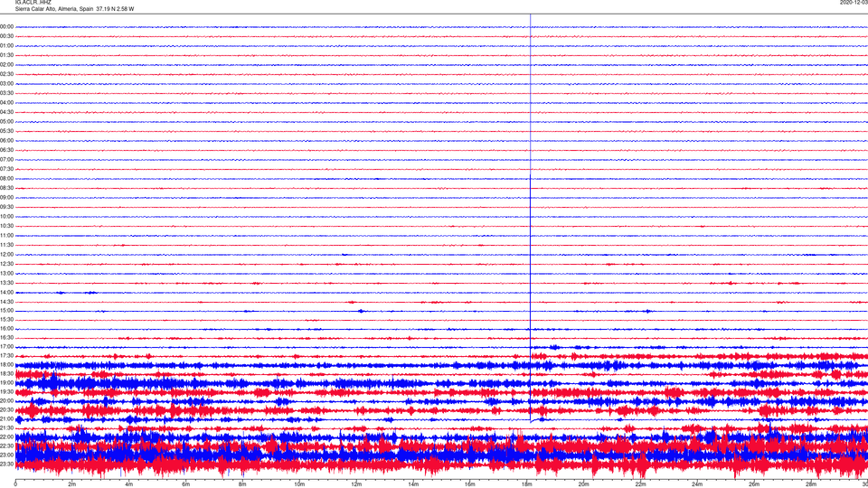This screenshot has width=868, height=488.
Task: Click the 17:30 trace time label
Action: pyautogui.click(x=6, y=356)
